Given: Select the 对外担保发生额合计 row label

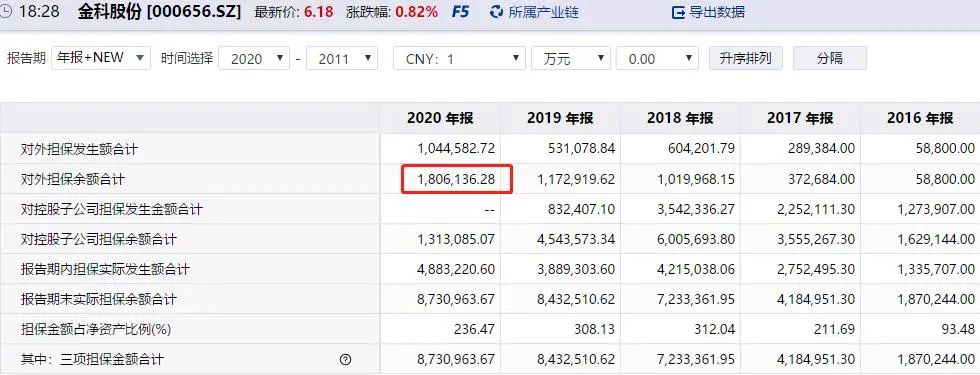Looking at the screenshot, I should (x=79, y=149).
